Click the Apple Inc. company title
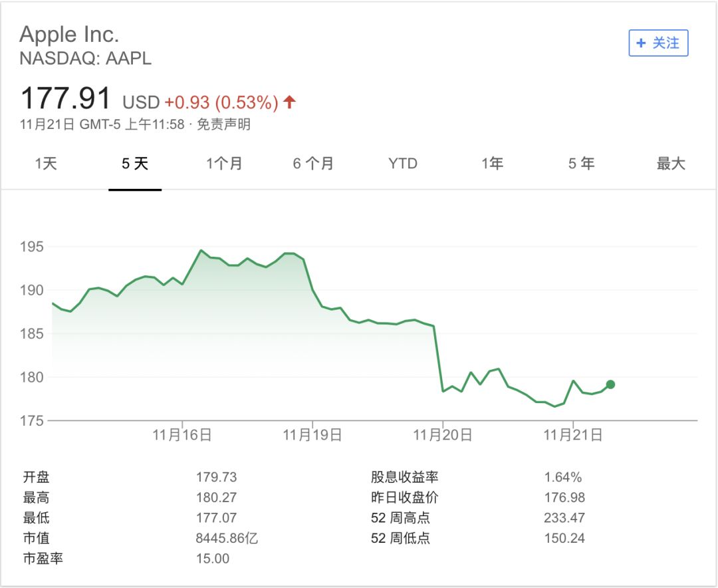718x588 pixels. [x=69, y=34]
